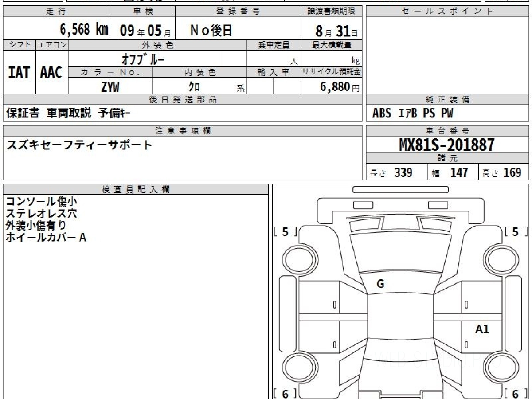This screenshot has height=399, width=532.
Task: Click the スズキセーフティーサポート note text
Action: tap(79, 145)
